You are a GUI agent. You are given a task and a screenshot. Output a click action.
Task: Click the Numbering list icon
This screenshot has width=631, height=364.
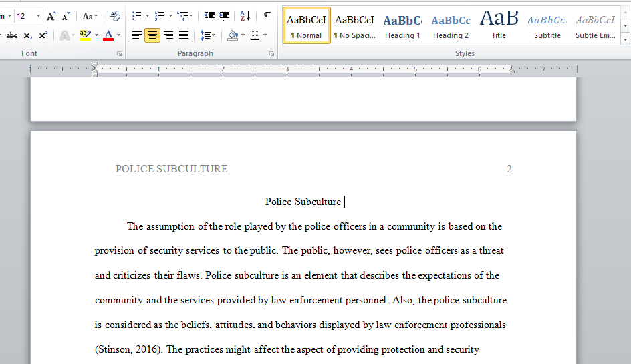click(160, 16)
